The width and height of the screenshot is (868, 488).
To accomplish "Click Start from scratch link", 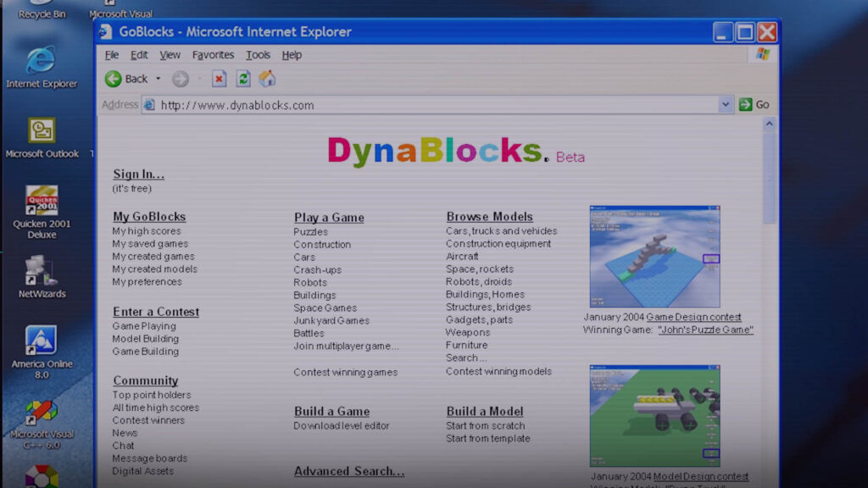I will click(486, 425).
